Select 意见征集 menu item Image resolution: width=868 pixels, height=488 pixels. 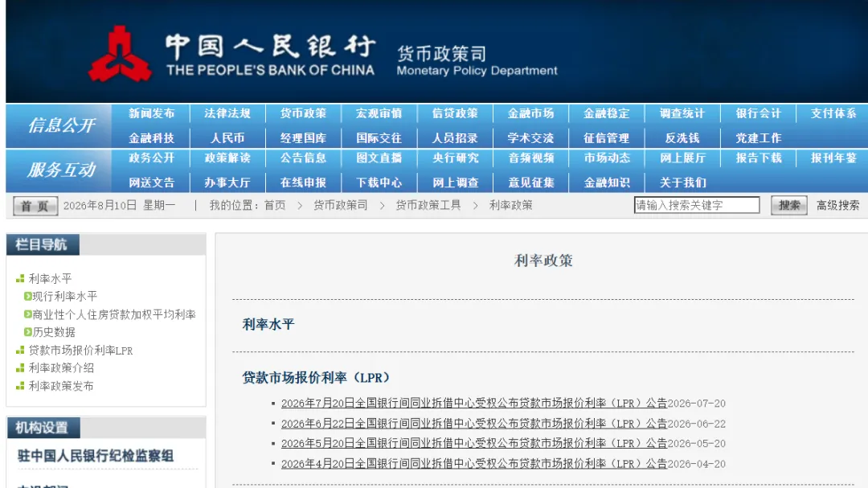[x=530, y=182]
